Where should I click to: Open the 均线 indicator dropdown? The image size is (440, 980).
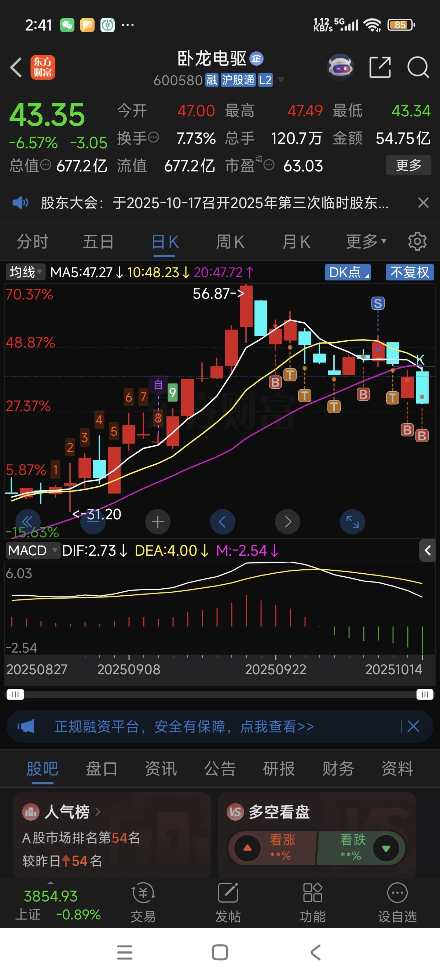coord(25,272)
